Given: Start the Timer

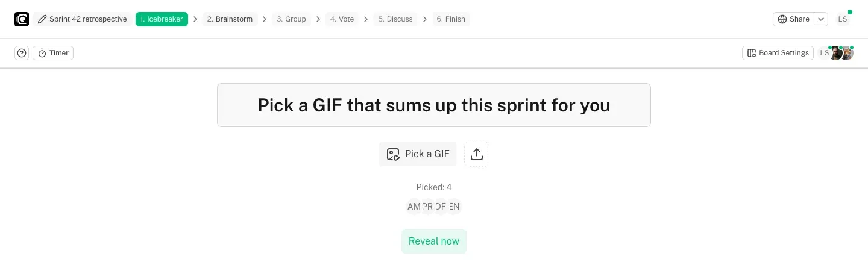Looking at the screenshot, I should click(53, 53).
